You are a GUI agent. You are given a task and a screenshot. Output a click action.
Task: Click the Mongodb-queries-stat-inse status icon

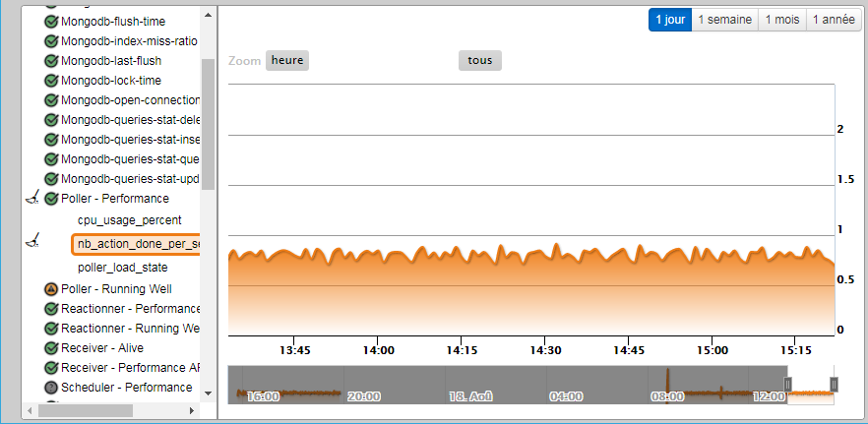point(51,140)
